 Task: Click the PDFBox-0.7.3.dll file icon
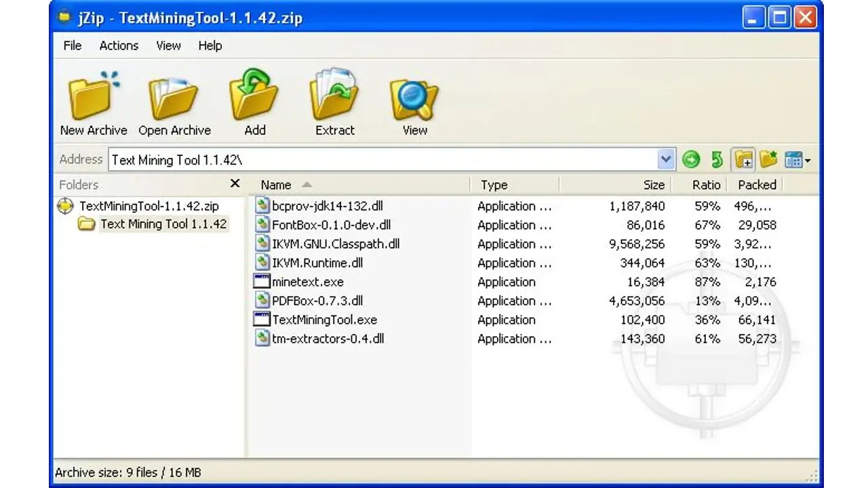(x=262, y=300)
